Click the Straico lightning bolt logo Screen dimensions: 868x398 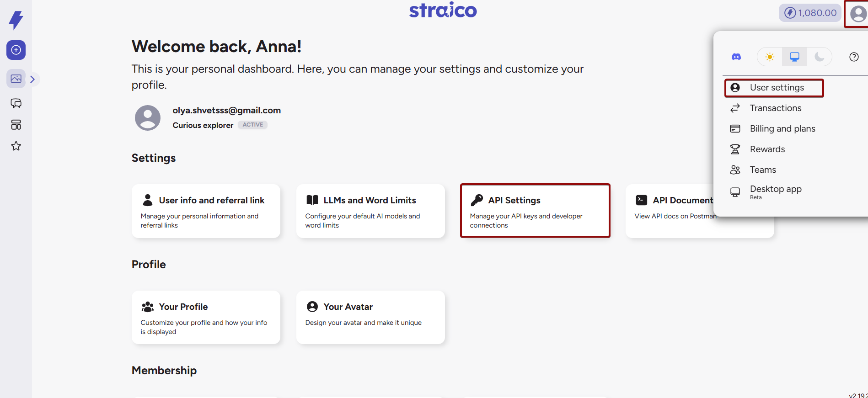(16, 17)
